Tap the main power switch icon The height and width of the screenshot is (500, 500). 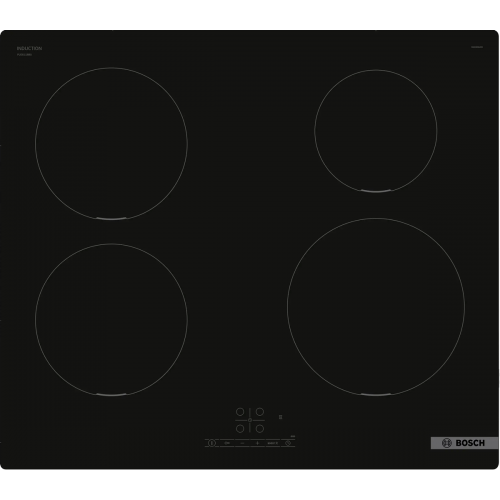212,443
